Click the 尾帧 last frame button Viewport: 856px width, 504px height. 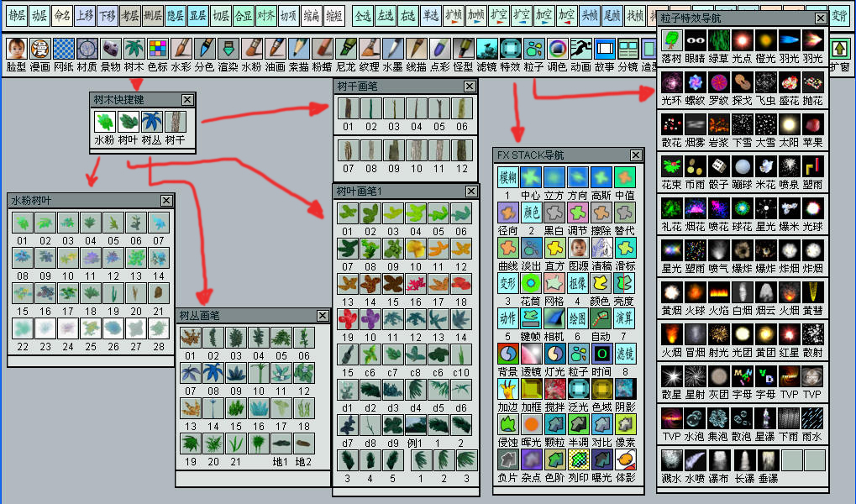[x=612, y=16]
